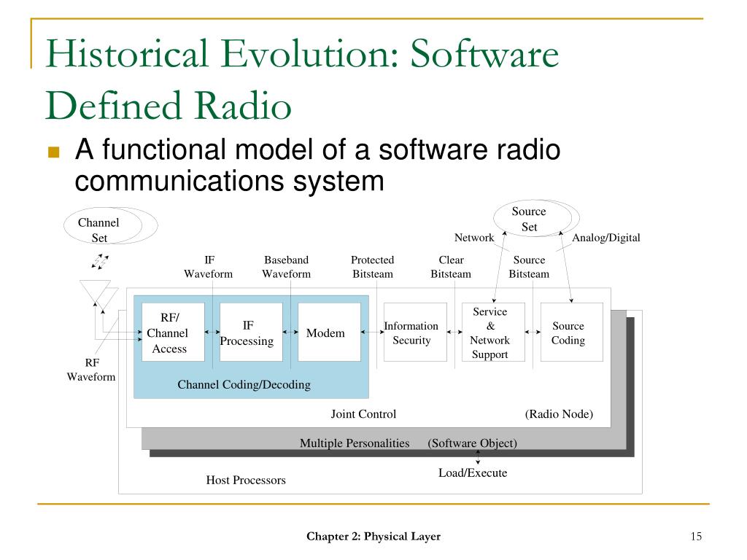Click the "Source Bitsteam" label
This screenshot has width=747, height=560.
(x=529, y=267)
